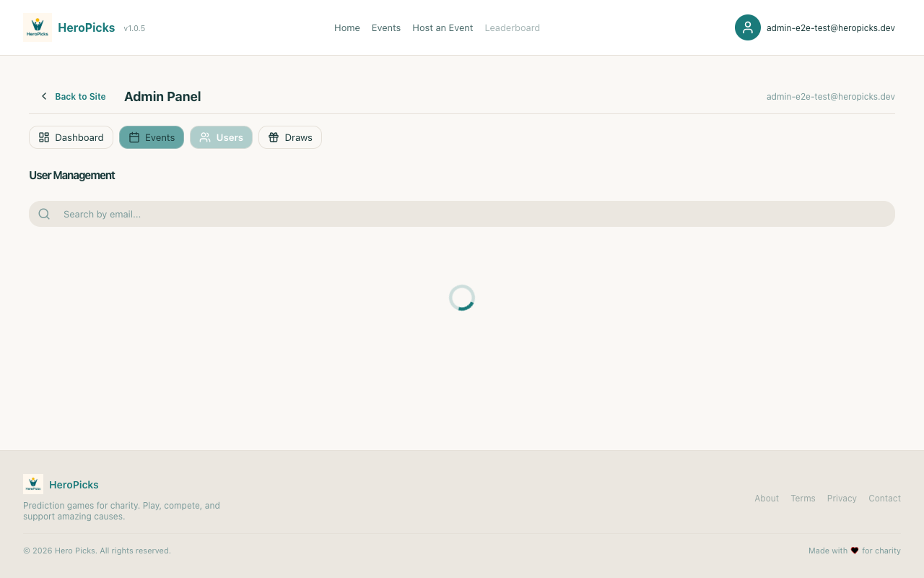Click the Dashboard grid icon
Image resolution: width=924 pixels, height=578 pixels.
[x=44, y=137]
